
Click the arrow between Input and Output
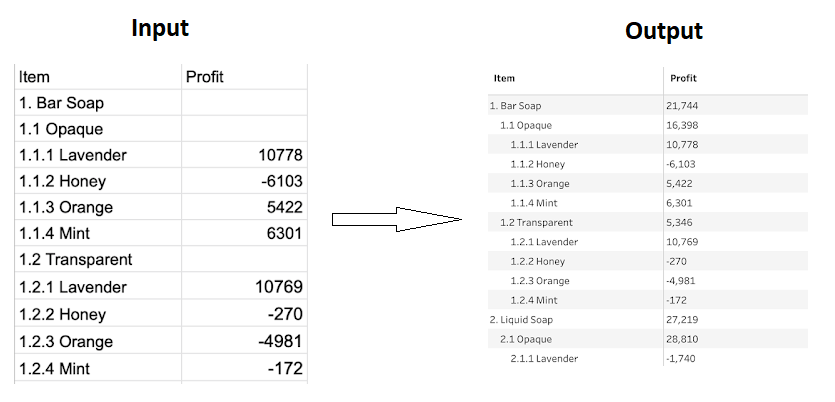click(396, 219)
